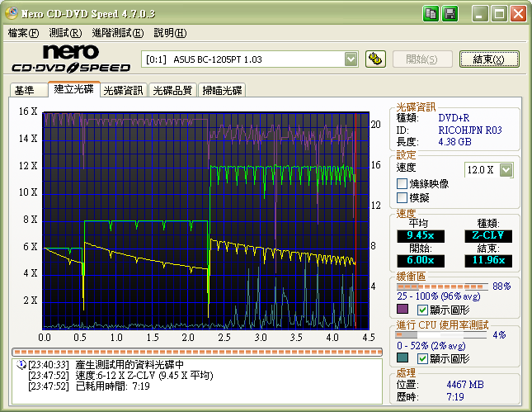Image resolution: width=532 pixels, height=412 pixels.
Task: Enable the 燒錄映像 checkbox
Action: click(402, 184)
